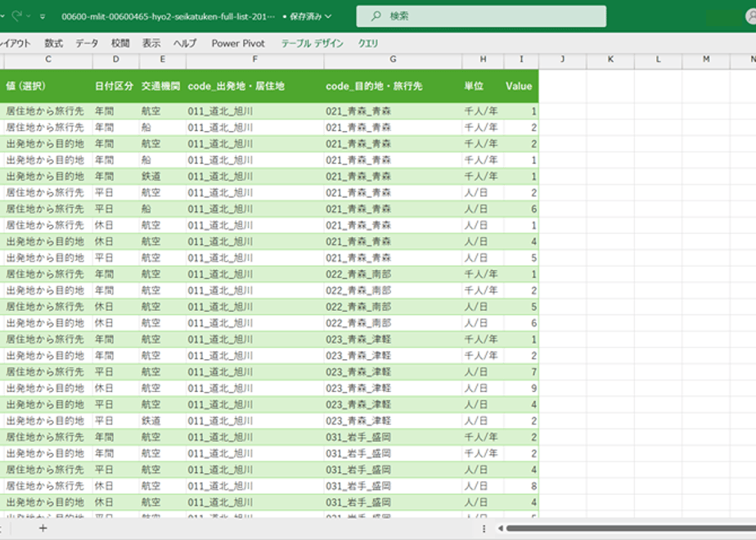This screenshot has width=756, height=540.
Task: Click the 日付区分 table header cell
Action: [115, 86]
